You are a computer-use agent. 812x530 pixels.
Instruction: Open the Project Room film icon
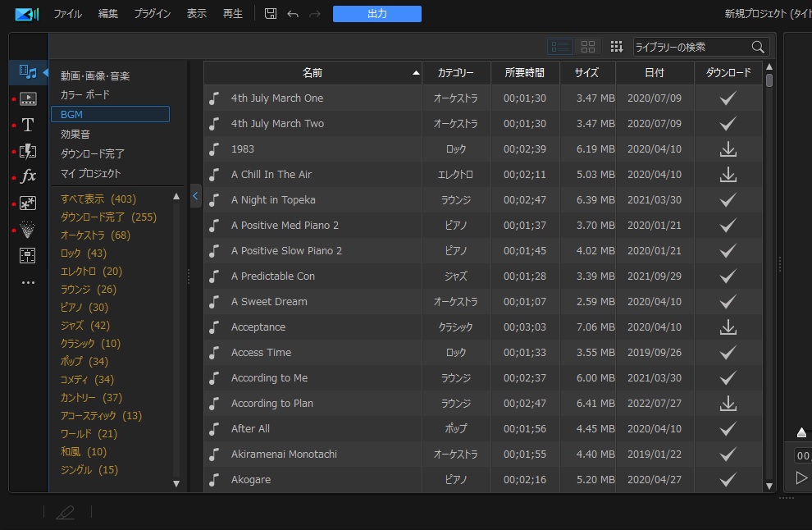point(27,98)
